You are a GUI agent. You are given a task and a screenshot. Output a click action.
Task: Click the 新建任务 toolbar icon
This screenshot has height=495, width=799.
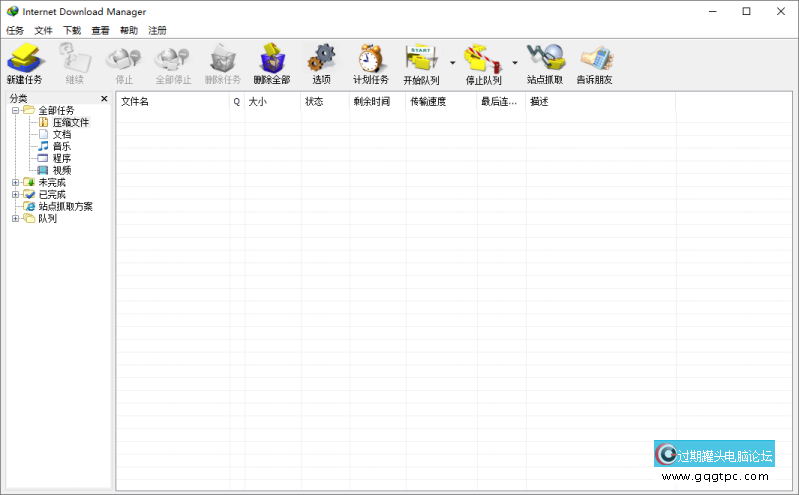point(24,58)
